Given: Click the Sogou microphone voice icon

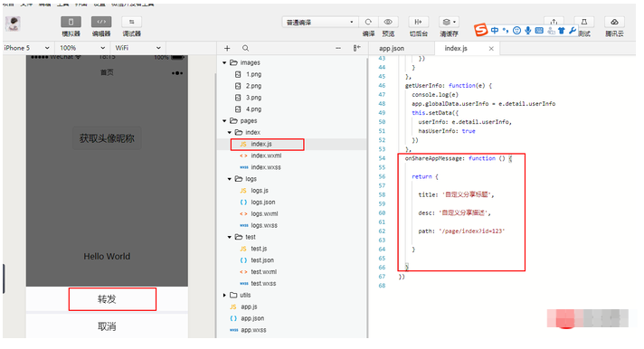Looking at the screenshot, I should [528, 31].
